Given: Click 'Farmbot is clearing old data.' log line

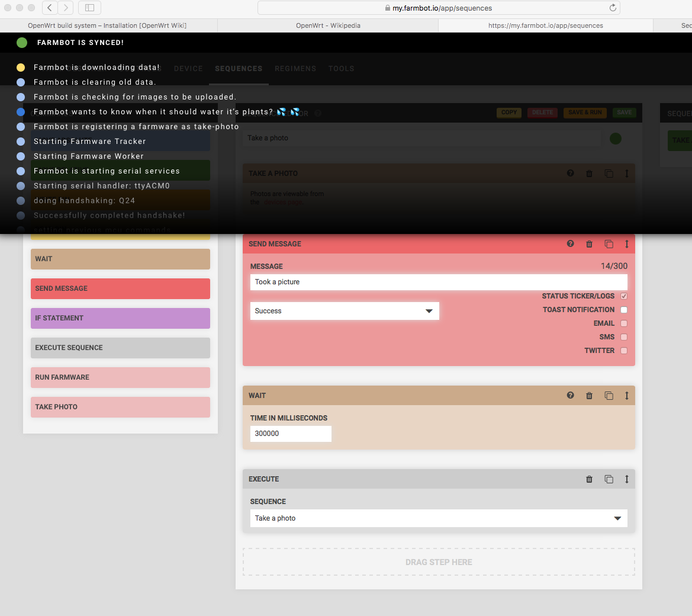Looking at the screenshot, I should (x=95, y=82).
